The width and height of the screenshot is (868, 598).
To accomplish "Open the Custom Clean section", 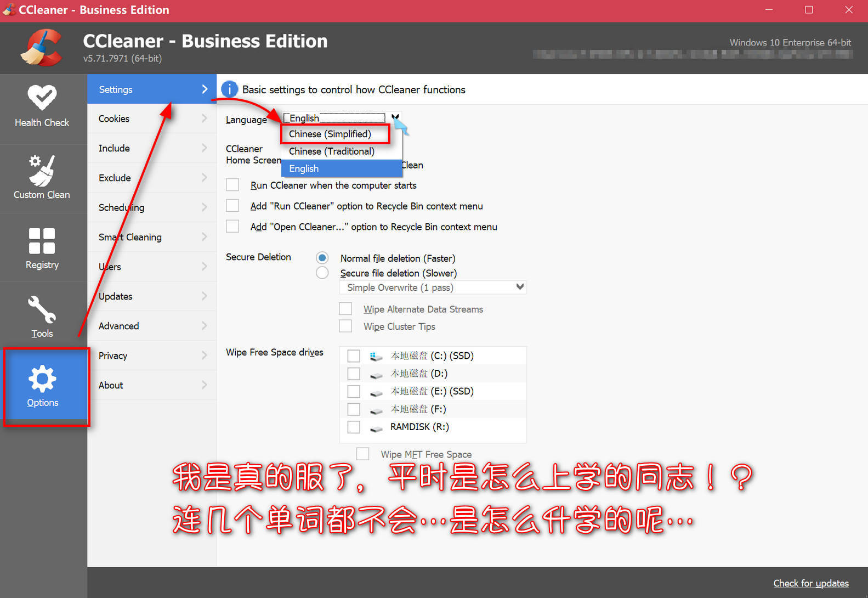I will pyautogui.click(x=42, y=177).
